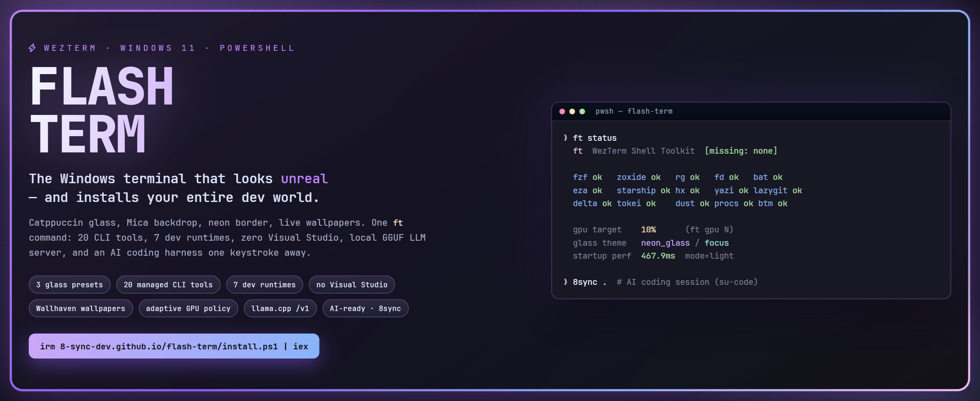Click 'yazi ok' in terminal output
Viewport: 980px width, 401px height.
(731, 190)
